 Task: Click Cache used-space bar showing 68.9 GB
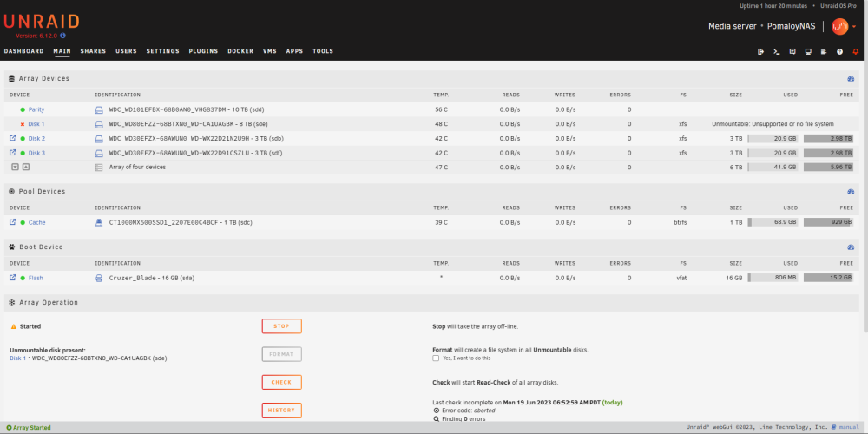[x=773, y=222]
